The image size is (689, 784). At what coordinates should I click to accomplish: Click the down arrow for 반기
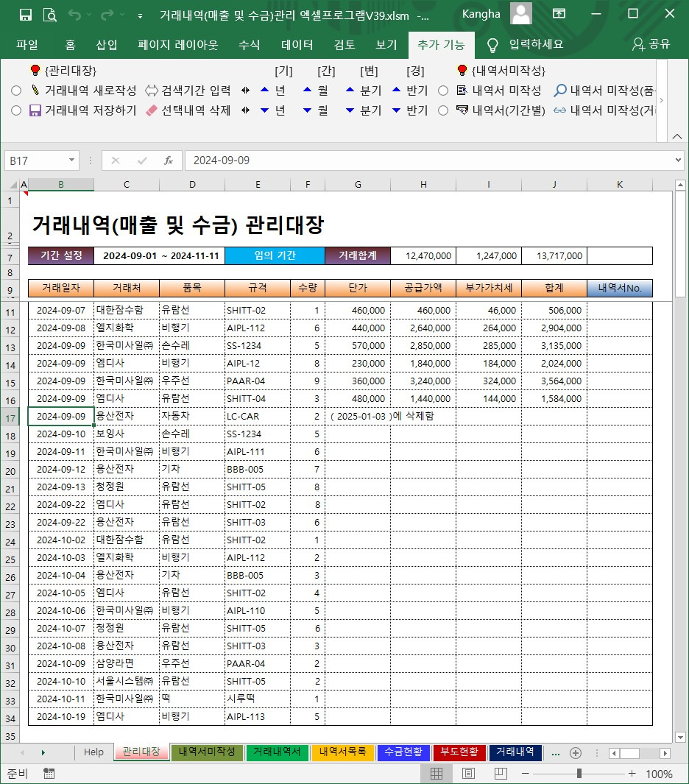point(397,110)
